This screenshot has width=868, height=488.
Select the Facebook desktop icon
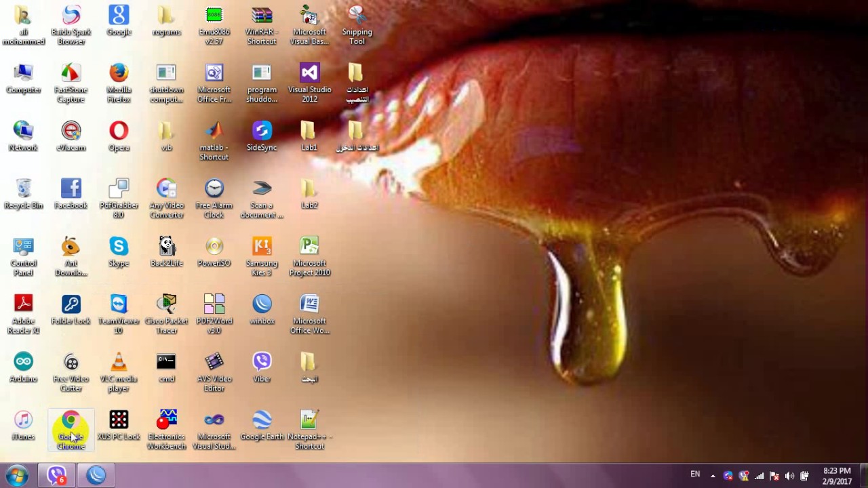point(71,195)
